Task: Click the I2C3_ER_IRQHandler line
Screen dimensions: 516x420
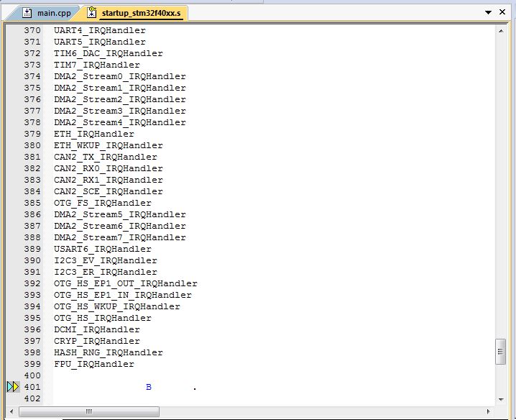Action: tap(106, 272)
